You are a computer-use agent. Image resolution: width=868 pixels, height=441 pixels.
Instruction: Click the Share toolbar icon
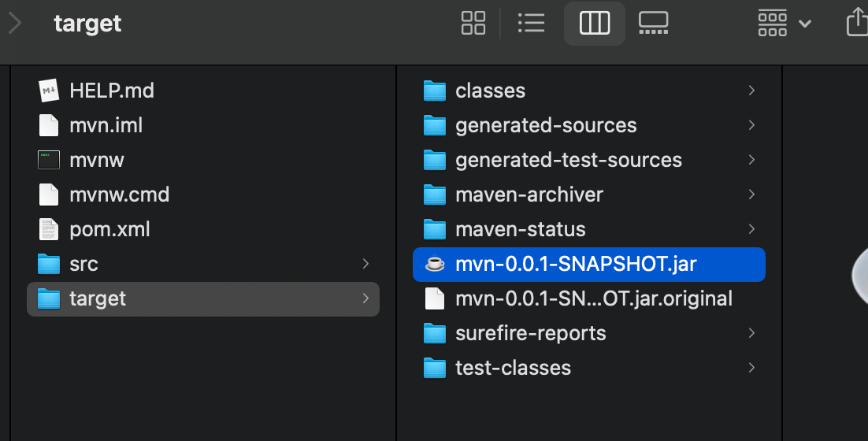coord(858,24)
